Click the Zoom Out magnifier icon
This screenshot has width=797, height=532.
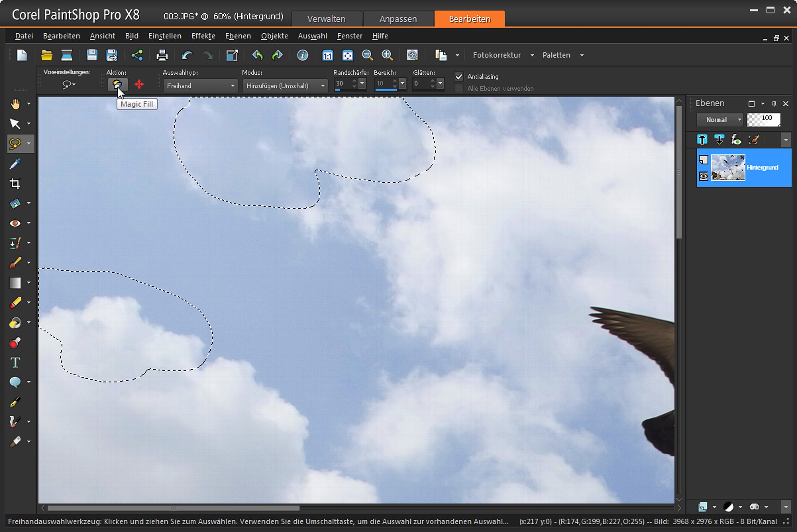tap(367, 55)
